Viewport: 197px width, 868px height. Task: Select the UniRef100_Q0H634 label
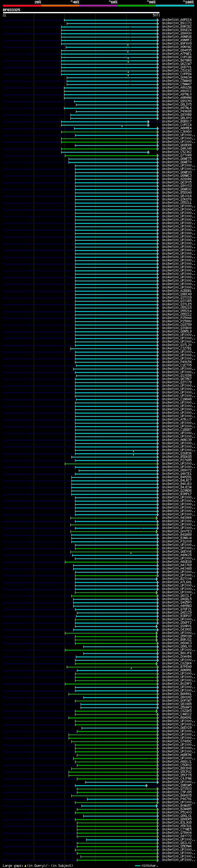pos(177,78)
